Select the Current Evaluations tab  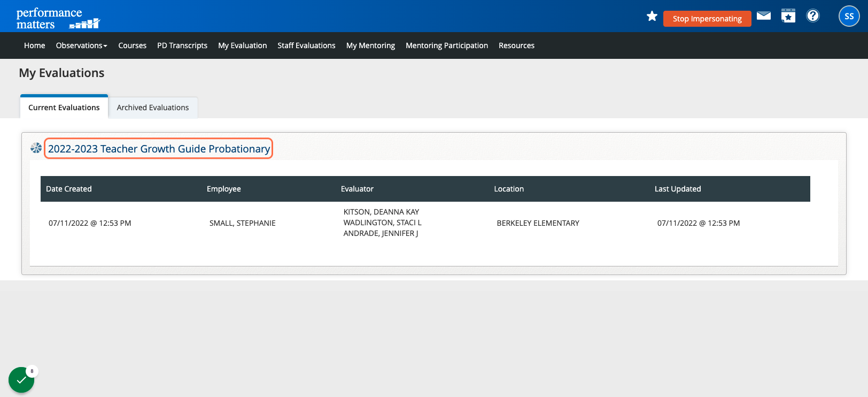[x=64, y=107]
